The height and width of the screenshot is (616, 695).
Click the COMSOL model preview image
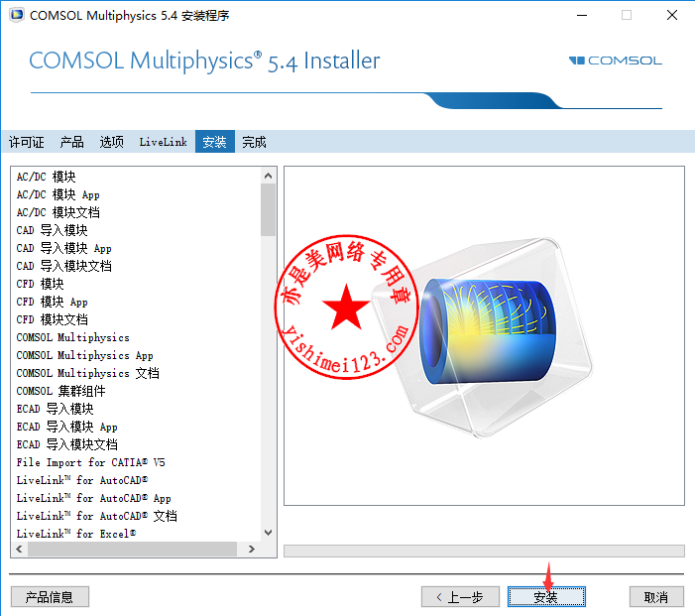484,335
